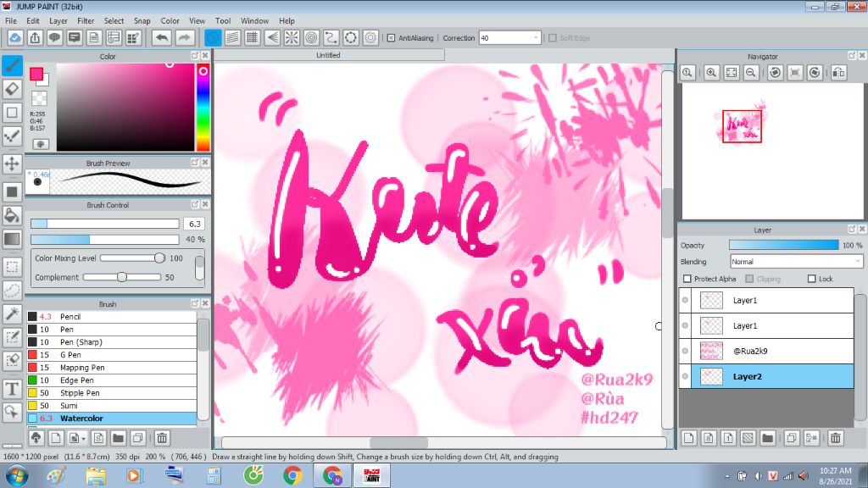This screenshot has height=488, width=868.
Task: Select the Edge Pen brush
Action: tap(112, 380)
